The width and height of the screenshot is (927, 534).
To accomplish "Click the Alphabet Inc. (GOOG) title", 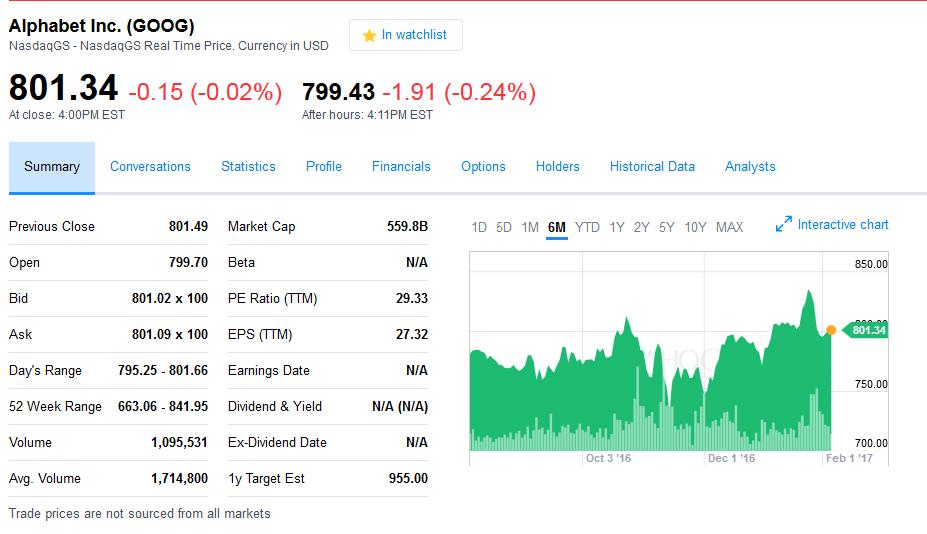I will (x=102, y=26).
